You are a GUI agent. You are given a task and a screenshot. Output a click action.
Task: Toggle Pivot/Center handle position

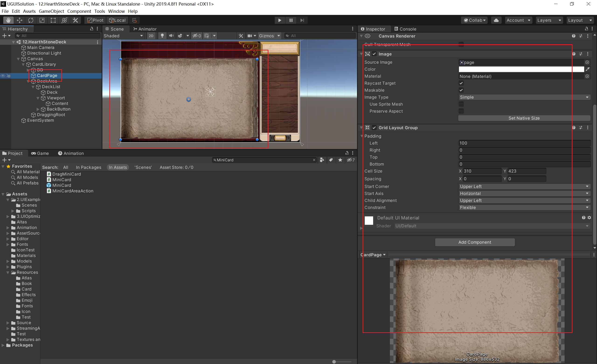coord(95,20)
